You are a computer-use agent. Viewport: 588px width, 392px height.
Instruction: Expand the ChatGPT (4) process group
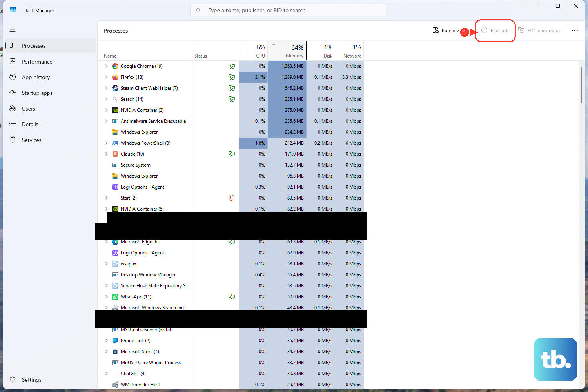click(106, 374)
